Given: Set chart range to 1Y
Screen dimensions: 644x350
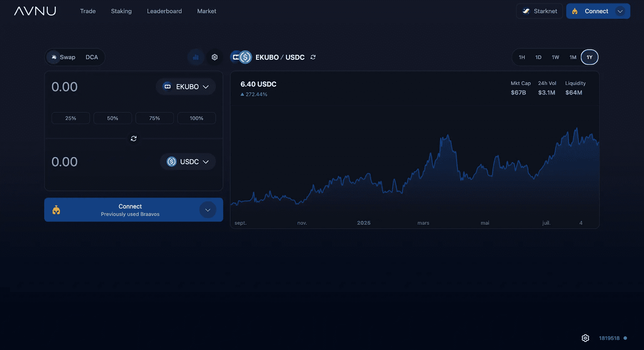Looking at the screenshot, I should coord(590,57).
